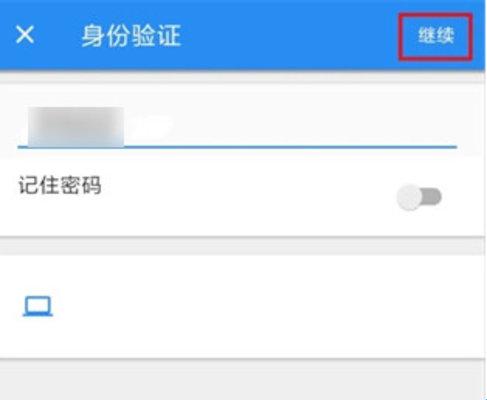
Task: Click the gray track of the 记住密码 switch
Action: pyautogui.click(x=433, y=196)
